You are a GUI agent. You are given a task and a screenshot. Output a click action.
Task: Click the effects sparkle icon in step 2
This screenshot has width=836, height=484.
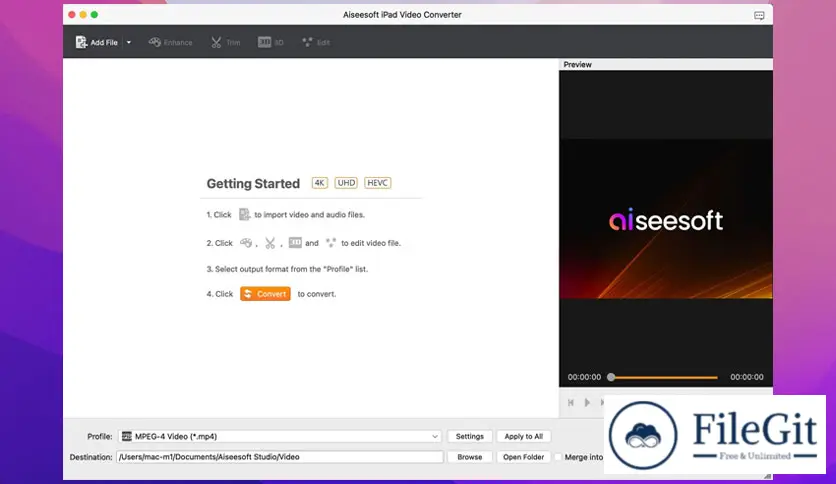tap(331, 243)
